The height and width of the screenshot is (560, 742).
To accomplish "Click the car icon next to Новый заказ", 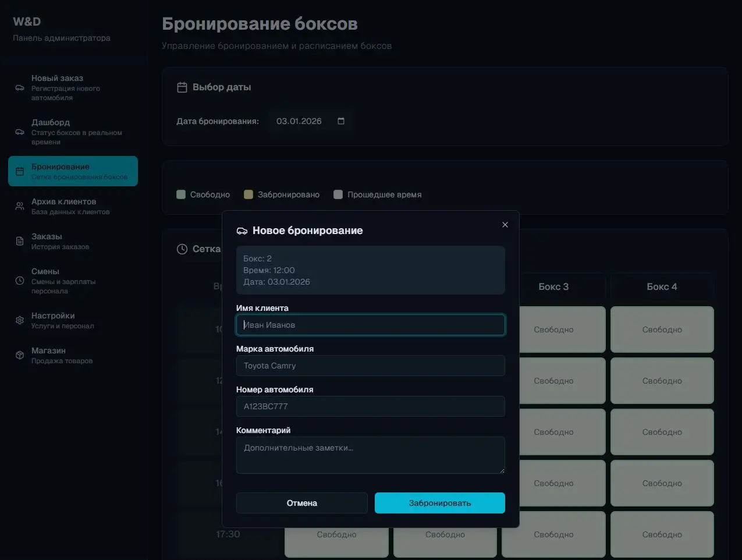I will (x=19, y=88).
